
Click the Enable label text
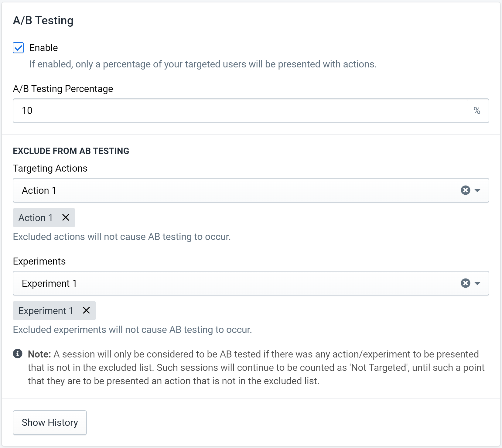[x=43, y=48]
